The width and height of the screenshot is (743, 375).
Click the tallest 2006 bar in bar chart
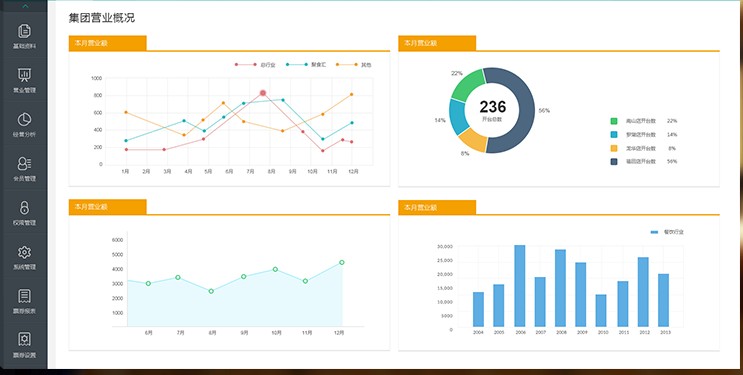[520, 286]
